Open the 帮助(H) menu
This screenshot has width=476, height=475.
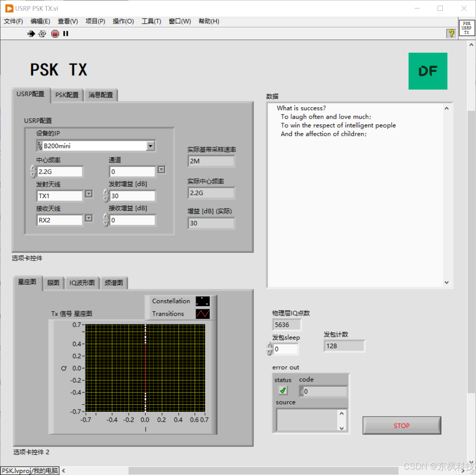pyautogui.click(x=209, y=22)
